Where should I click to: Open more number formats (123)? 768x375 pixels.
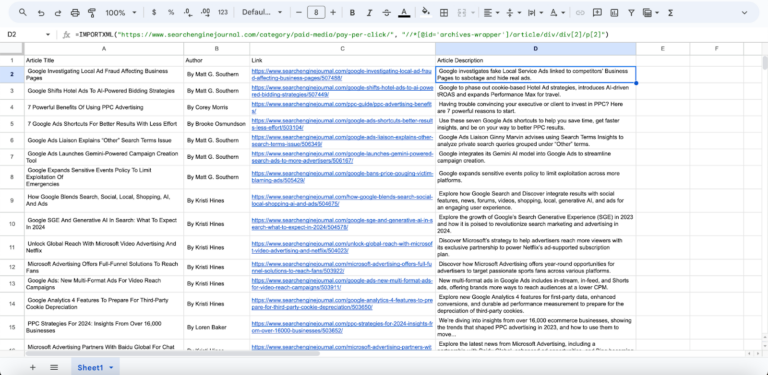223,13
